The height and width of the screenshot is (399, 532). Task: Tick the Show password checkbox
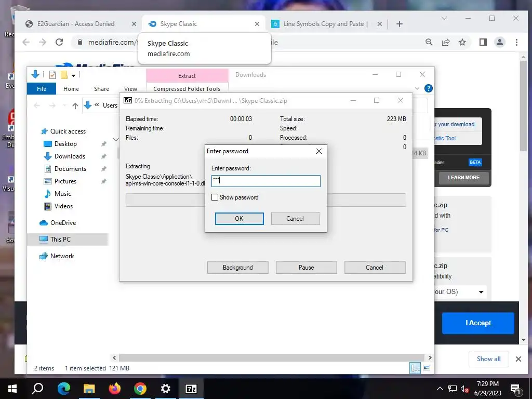pyautogui.click(x=215, y=197)
